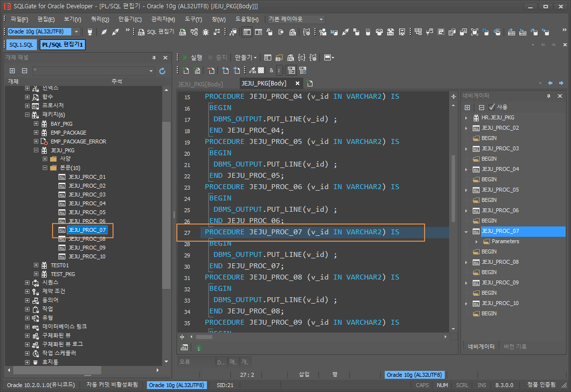Click the editor horizontal scrollbar thumb

(x=204, y=336)
